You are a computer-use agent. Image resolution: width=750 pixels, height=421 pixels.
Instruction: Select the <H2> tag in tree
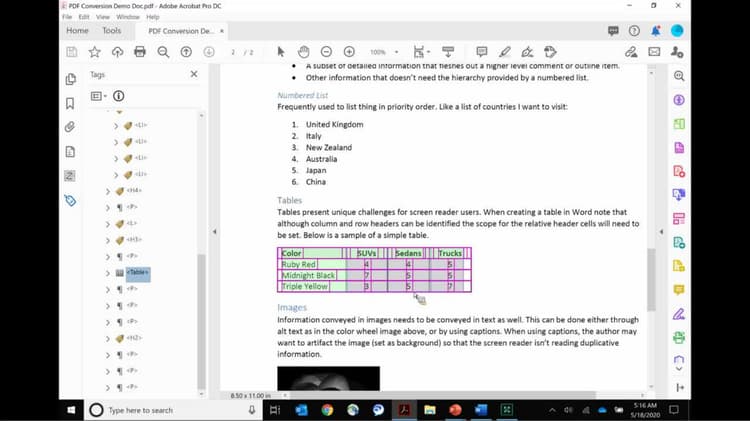(134, 338)
